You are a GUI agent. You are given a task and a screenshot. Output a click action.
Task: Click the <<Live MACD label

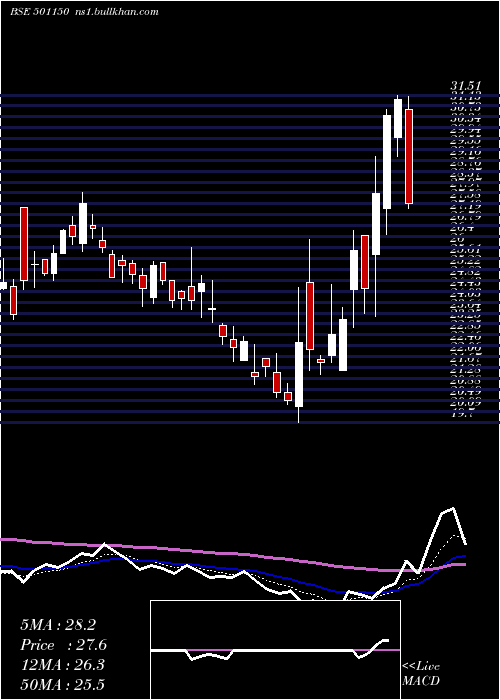421,673
